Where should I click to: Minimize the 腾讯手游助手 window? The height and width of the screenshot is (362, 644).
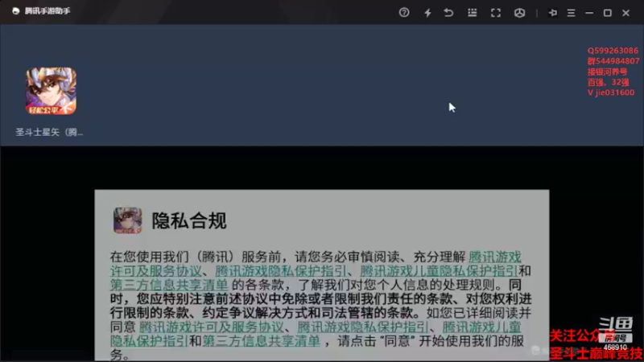pos(589,13)
